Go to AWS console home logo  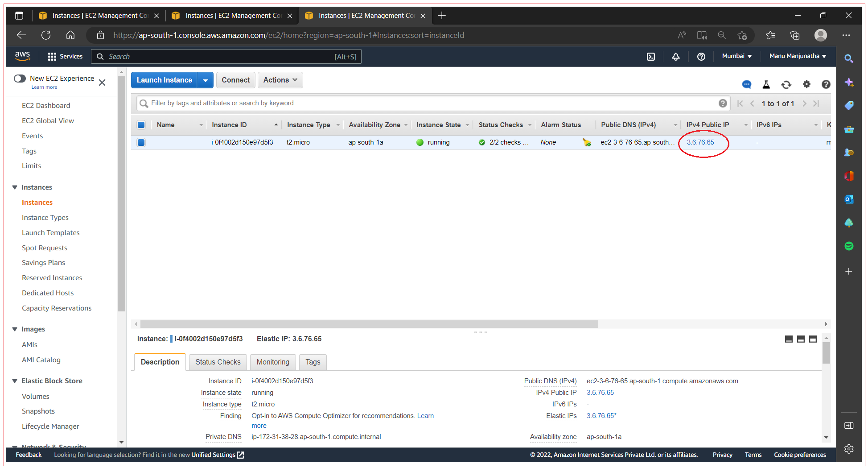click(x=22, y=56)
